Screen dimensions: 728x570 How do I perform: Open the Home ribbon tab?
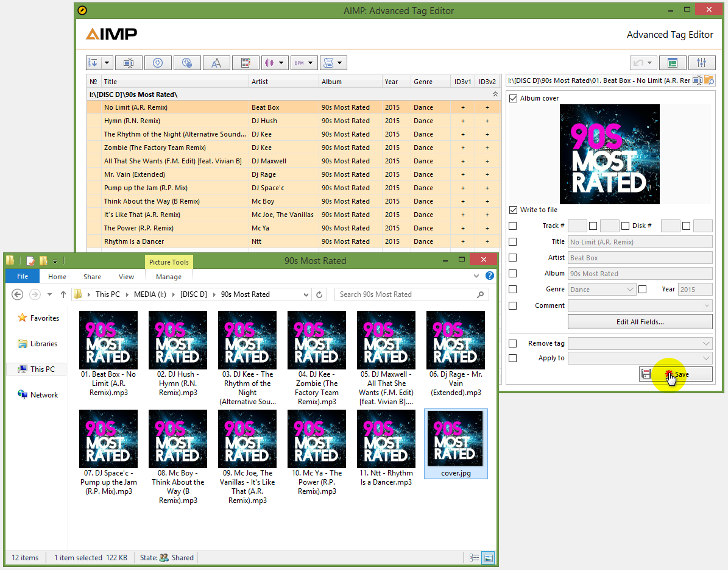[x=57, y=276]
